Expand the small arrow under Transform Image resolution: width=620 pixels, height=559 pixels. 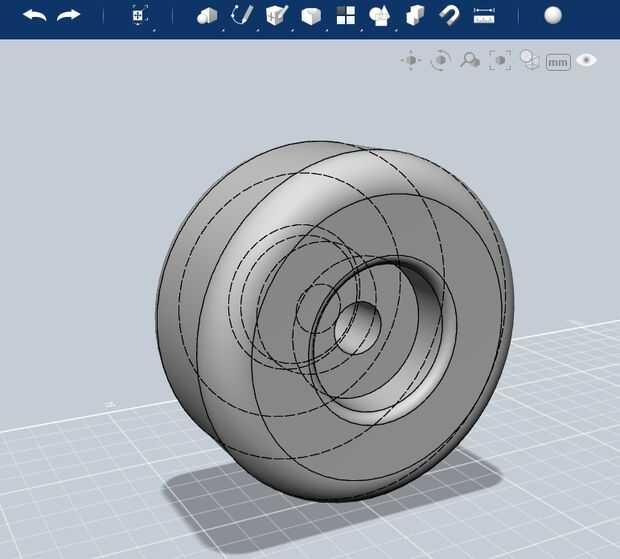point(154,30)
